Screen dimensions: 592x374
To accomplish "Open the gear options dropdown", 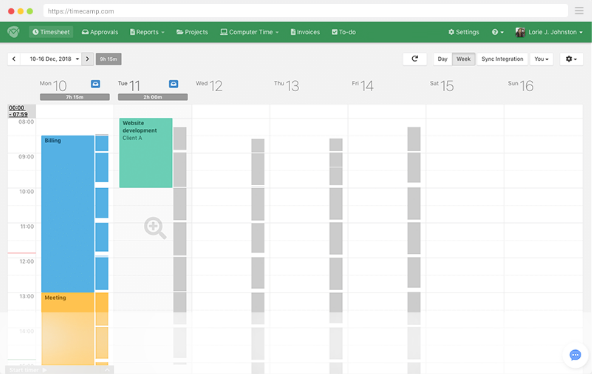I will tap(571, 59).
